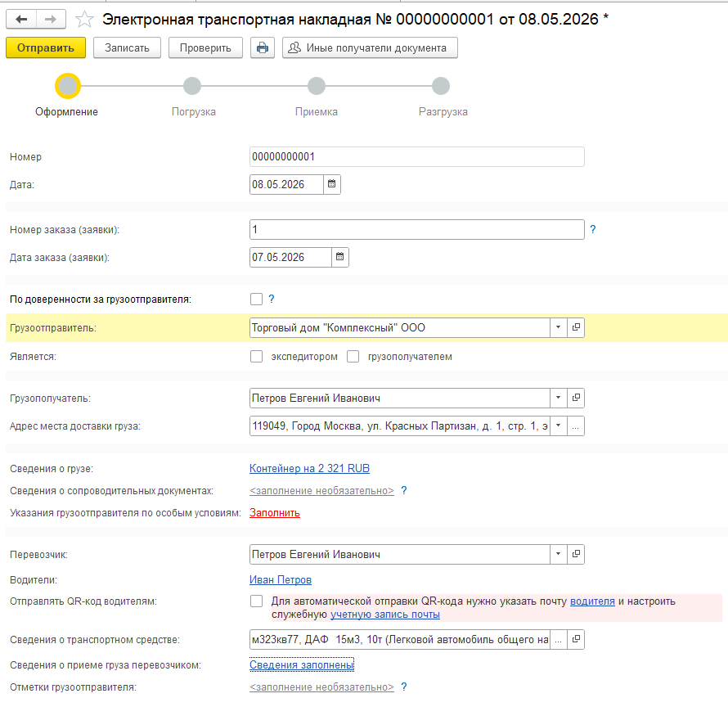Viewport: 728px width, 716px height.
Task: Click the Номер input field
Action: coord(417,157)
